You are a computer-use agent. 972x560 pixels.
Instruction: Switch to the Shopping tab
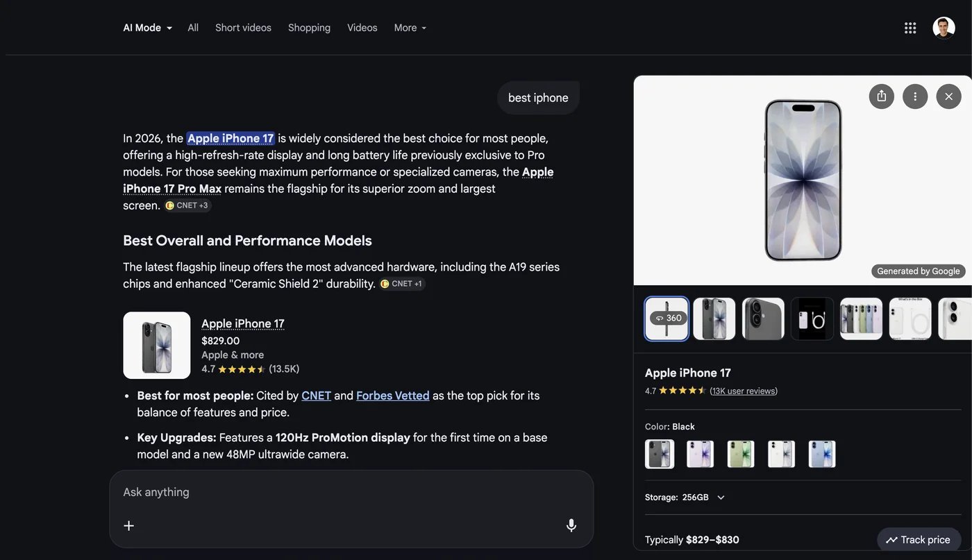309,28
